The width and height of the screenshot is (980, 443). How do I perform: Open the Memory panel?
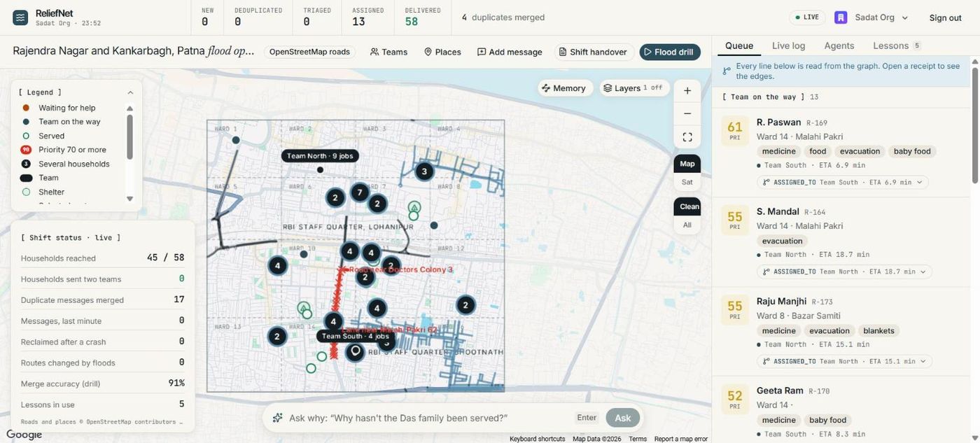click(566, 88)
